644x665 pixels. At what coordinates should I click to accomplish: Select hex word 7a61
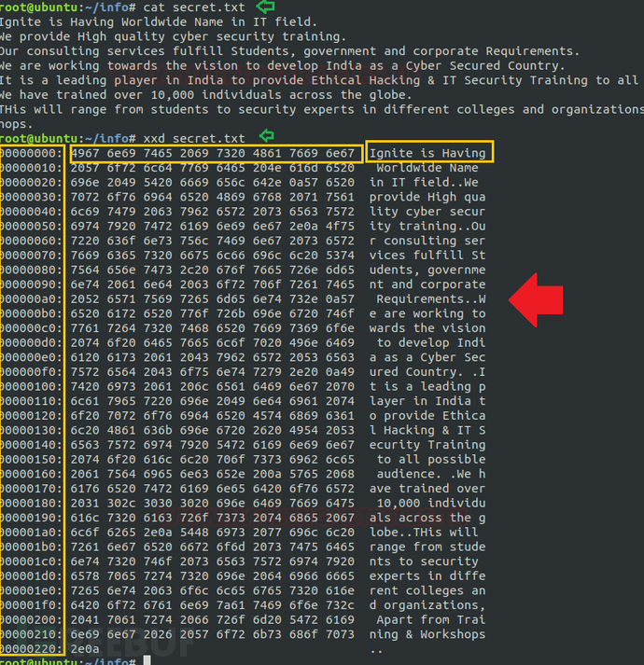[231, 605]
